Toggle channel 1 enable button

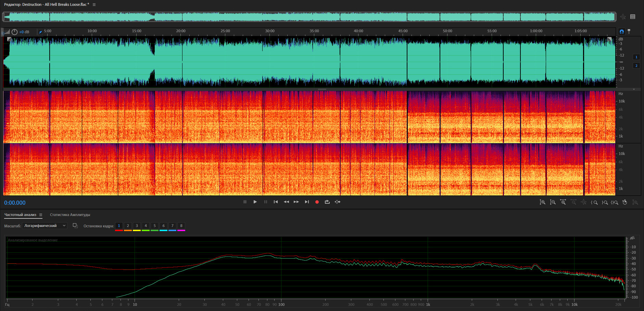pos(636,57)
